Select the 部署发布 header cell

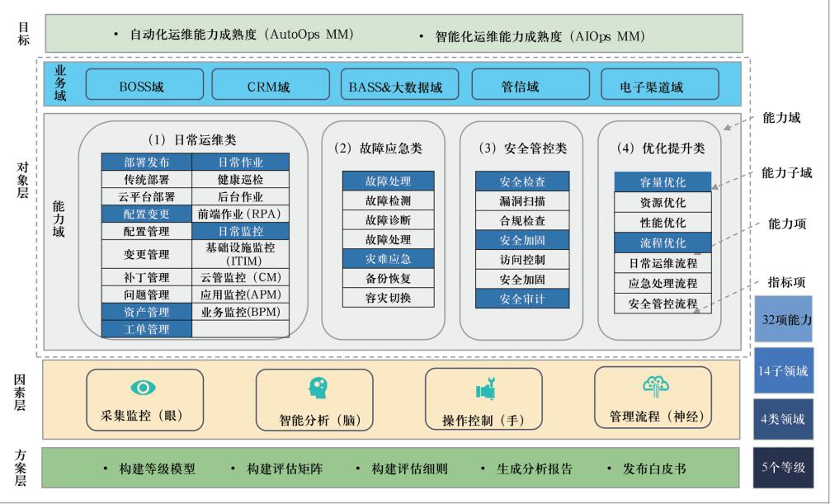pos(146,162)
